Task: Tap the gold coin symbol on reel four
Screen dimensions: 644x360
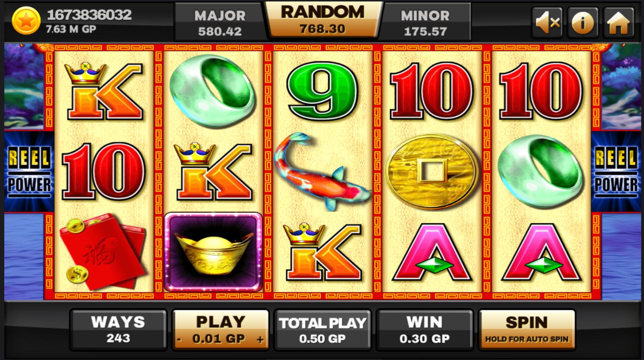Action: (x=432, y=171)
